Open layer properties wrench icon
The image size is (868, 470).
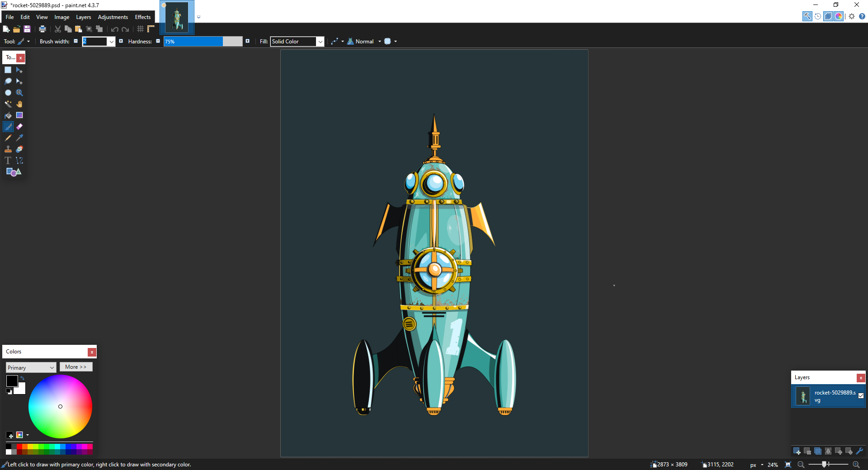click(x=859, y=451)
